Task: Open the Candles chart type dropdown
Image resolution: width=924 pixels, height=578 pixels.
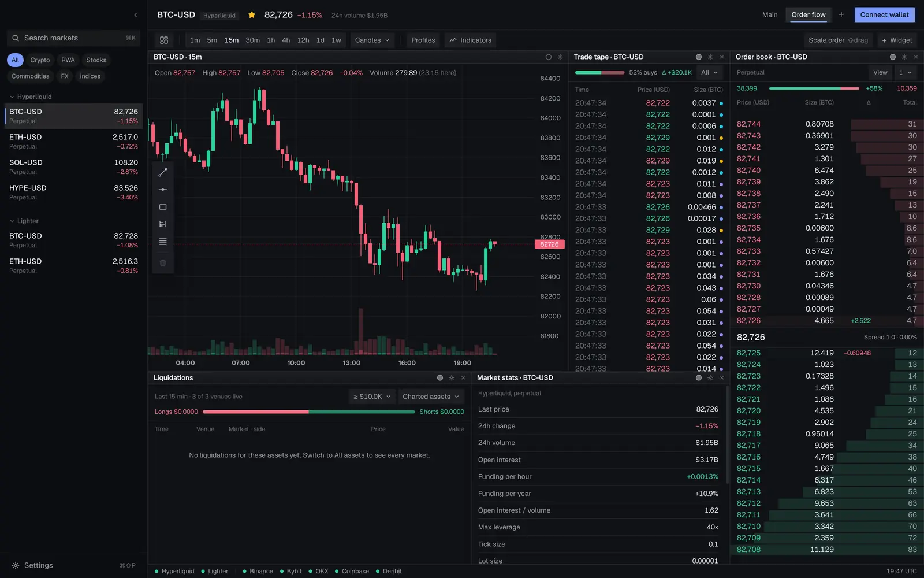Action: (x=372, y=40)
